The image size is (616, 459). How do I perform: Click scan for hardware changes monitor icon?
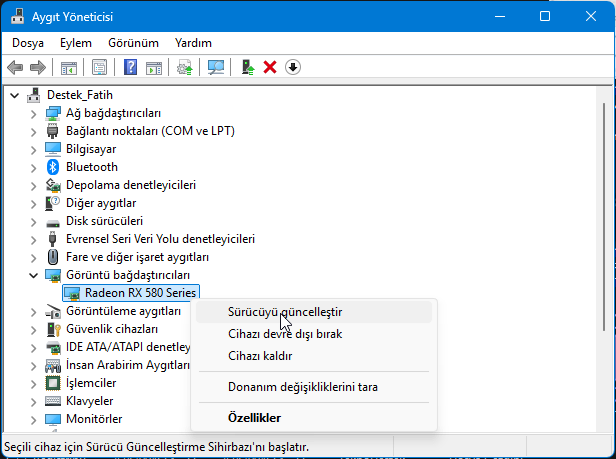[215, 67]
